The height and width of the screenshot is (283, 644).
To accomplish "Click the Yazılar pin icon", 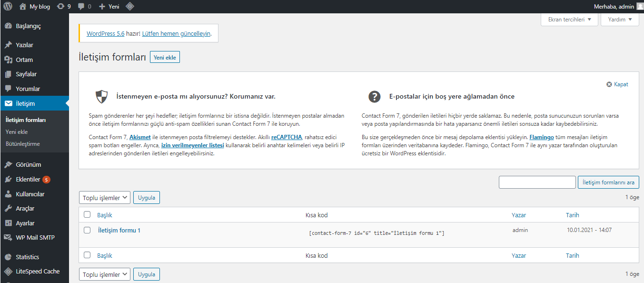I will (x=8, y=45).
